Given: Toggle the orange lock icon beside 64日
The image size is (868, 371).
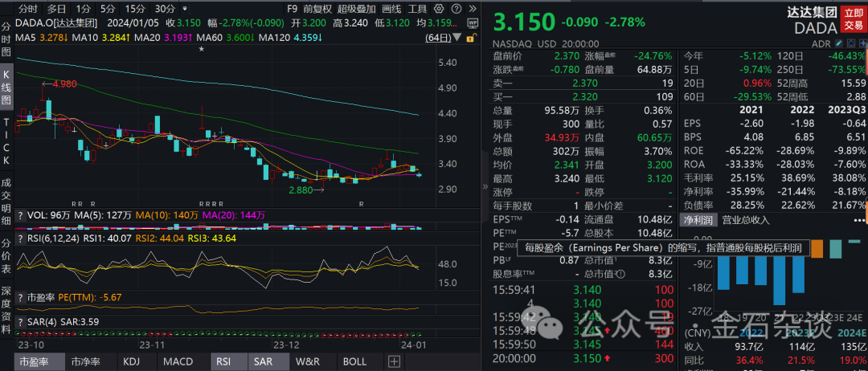Looking at the screenshot, I should point(470,38).
